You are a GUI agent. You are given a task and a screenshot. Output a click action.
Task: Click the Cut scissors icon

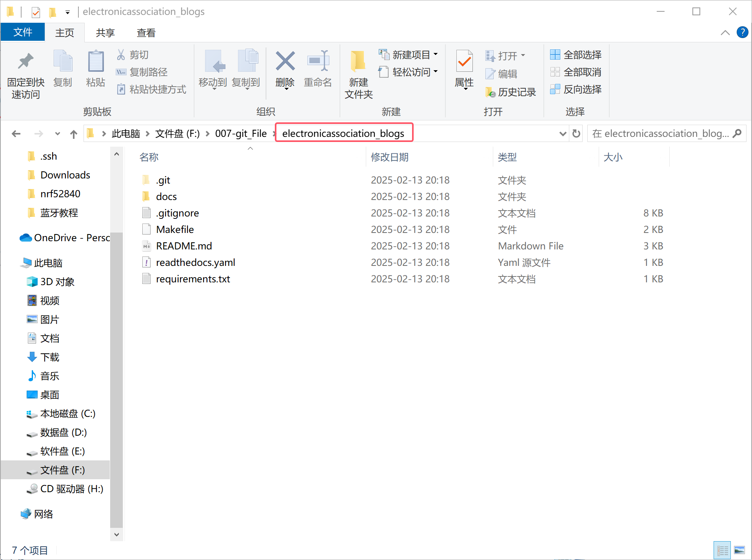[x=121, y=55]
